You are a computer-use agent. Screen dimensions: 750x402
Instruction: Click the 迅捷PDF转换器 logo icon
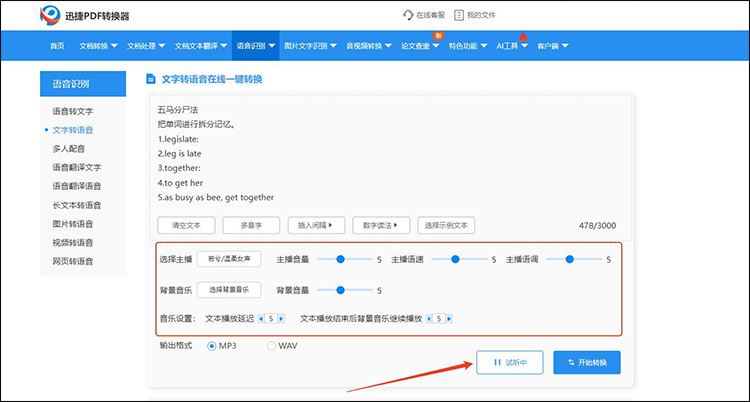[x=50, y=15]
